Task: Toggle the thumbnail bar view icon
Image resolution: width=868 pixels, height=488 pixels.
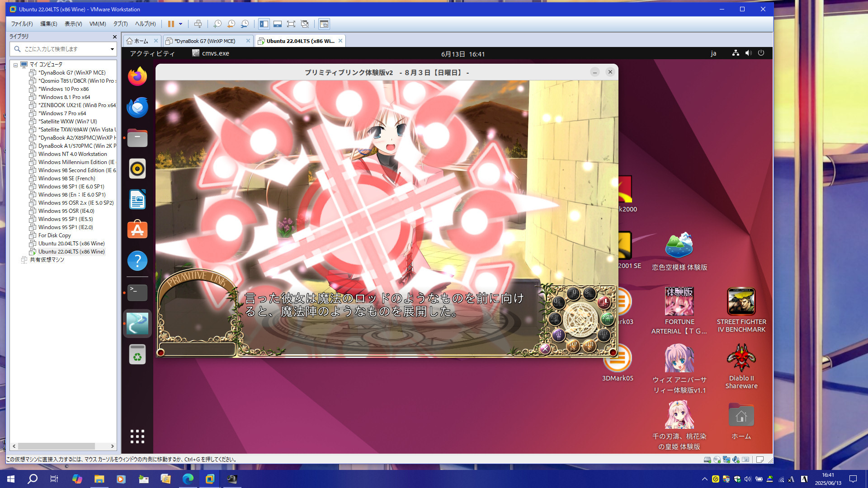Action: [x=278, y=24]
